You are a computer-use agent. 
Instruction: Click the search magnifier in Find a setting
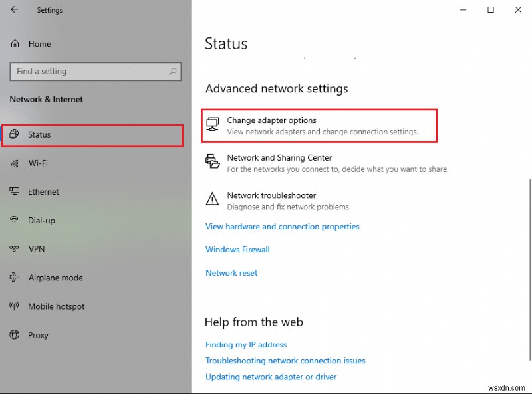tap(172, 71)
